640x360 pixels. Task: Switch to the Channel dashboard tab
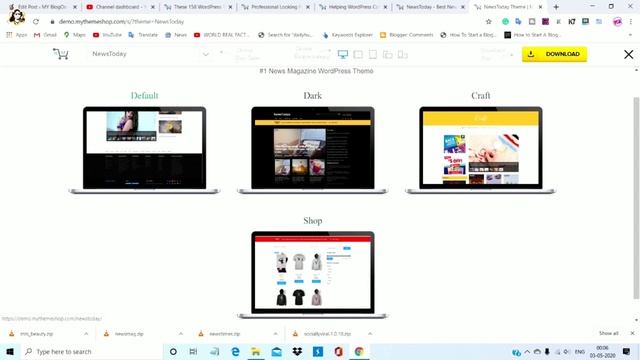(x=121, y=7)
